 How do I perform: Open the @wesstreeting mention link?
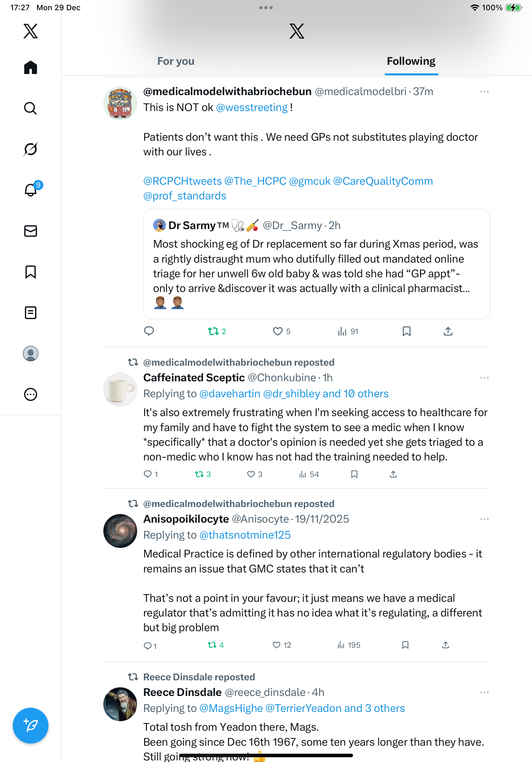pyautogui.click(x=252, y=108)
